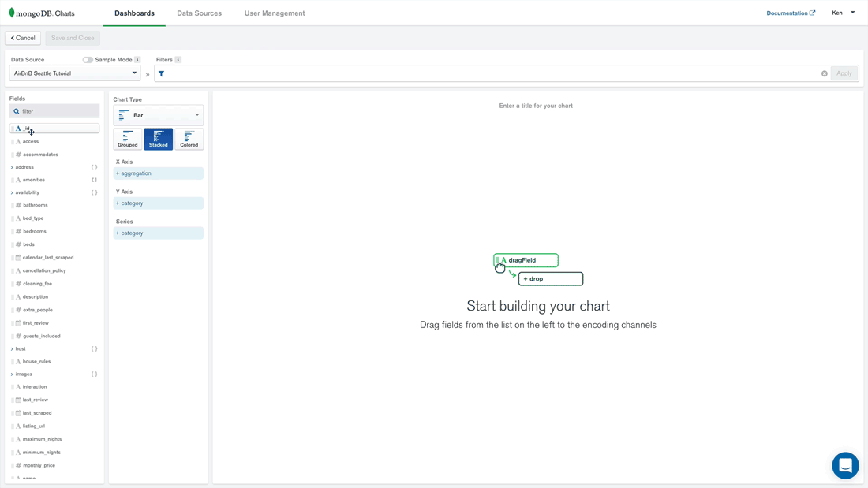
Task: Click the Y Axis category drop zone
Action: [x=159, y=203]
